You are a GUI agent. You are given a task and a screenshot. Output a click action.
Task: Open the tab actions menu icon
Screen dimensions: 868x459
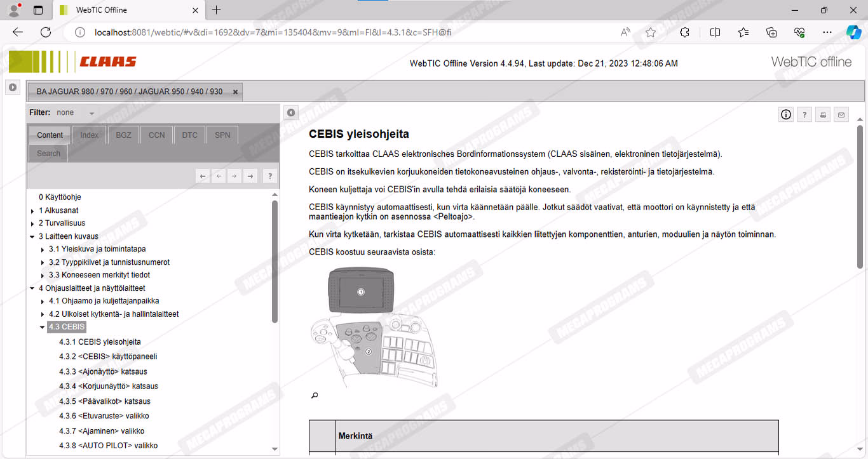[38, 10]
